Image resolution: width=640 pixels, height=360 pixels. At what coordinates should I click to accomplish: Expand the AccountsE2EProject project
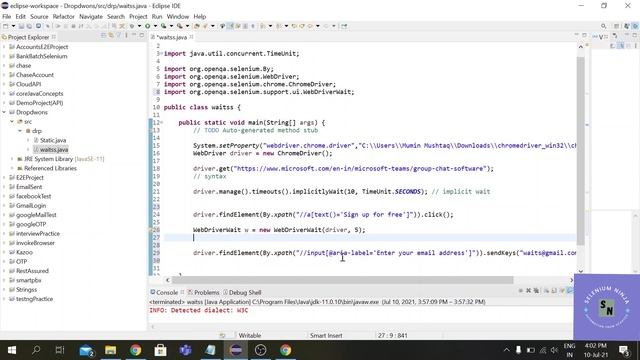tap(4, 47)
